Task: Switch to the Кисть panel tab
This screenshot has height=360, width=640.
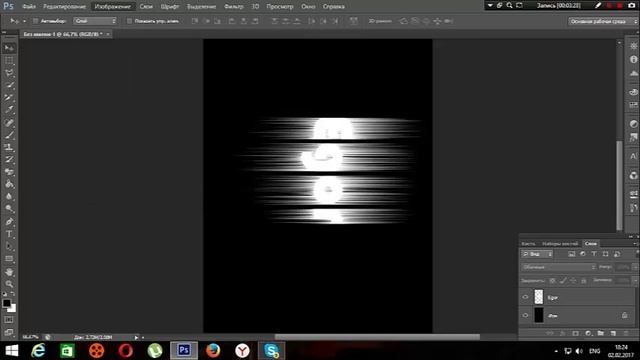Action: [x=528, y=244]
